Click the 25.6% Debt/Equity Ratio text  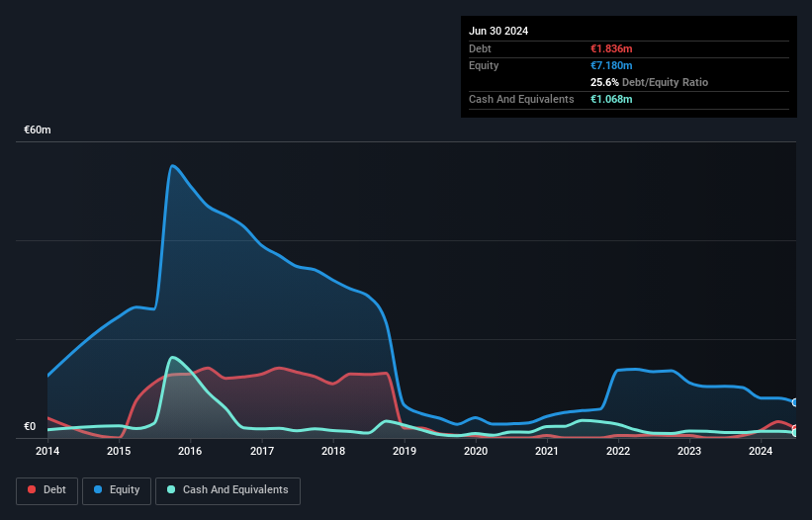(649, 82)
